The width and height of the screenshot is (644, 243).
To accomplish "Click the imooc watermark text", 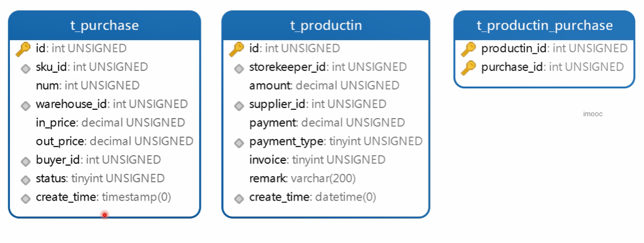I will tap(592, 114).
